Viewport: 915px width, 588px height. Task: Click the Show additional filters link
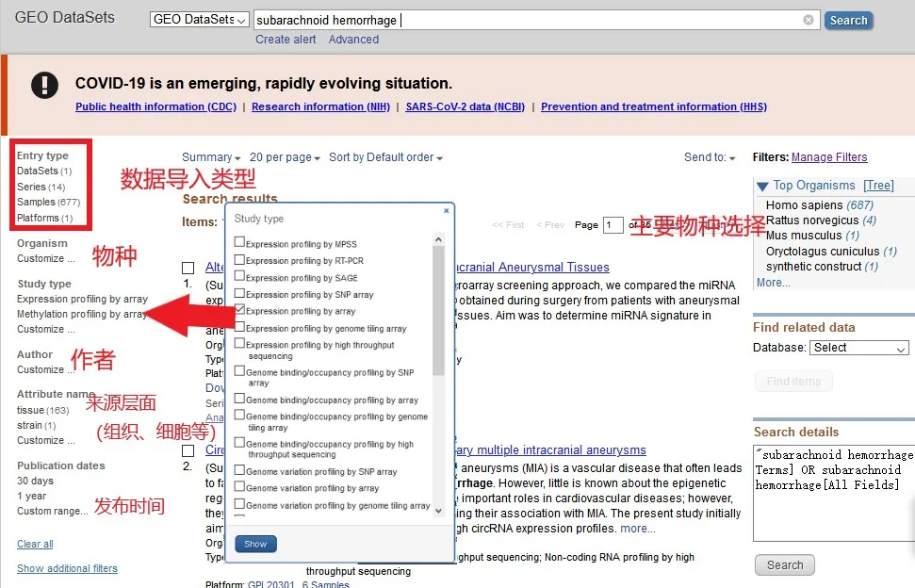pos(67,568)
